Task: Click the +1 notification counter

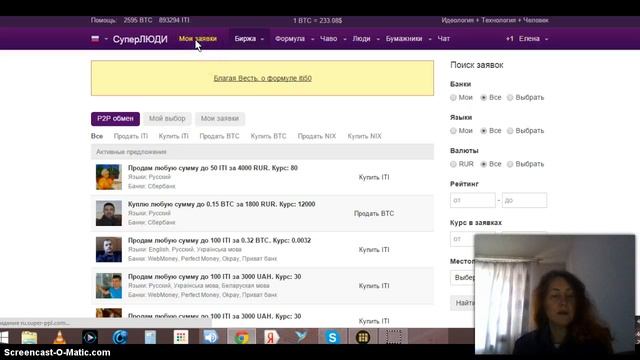Action: coord(509,39)
